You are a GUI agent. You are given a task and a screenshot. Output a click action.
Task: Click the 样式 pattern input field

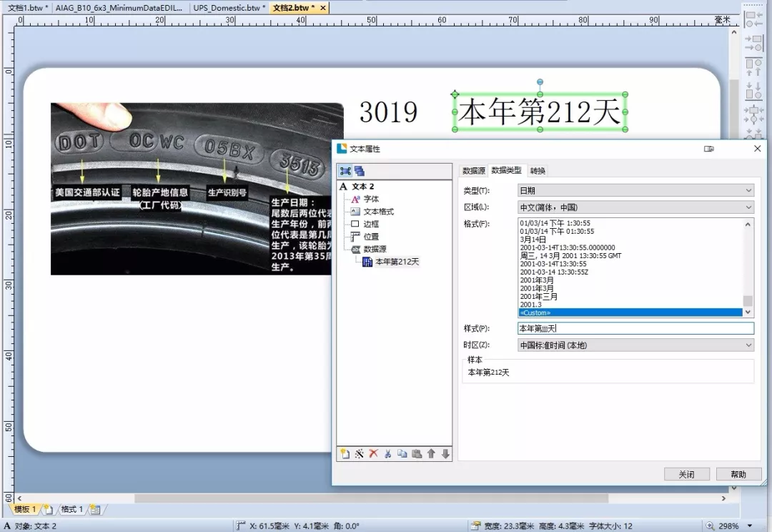(635, 329)
